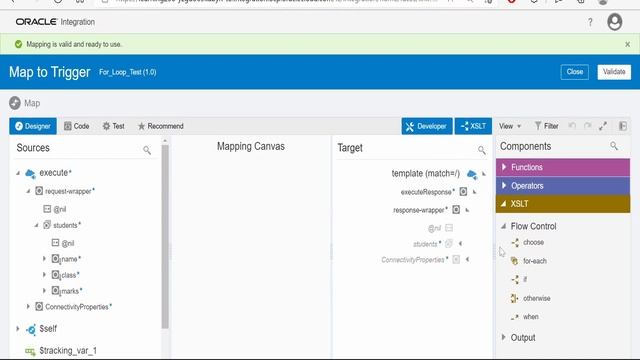Click the Close button
The width and height of the screenshot is (640, 360).
[574, 72]
